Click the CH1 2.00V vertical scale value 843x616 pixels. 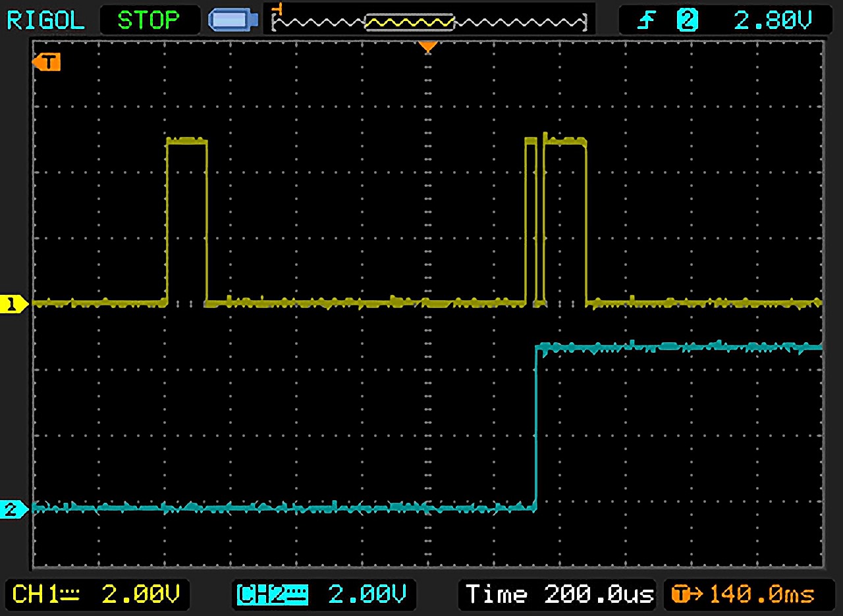pos(140,594)
